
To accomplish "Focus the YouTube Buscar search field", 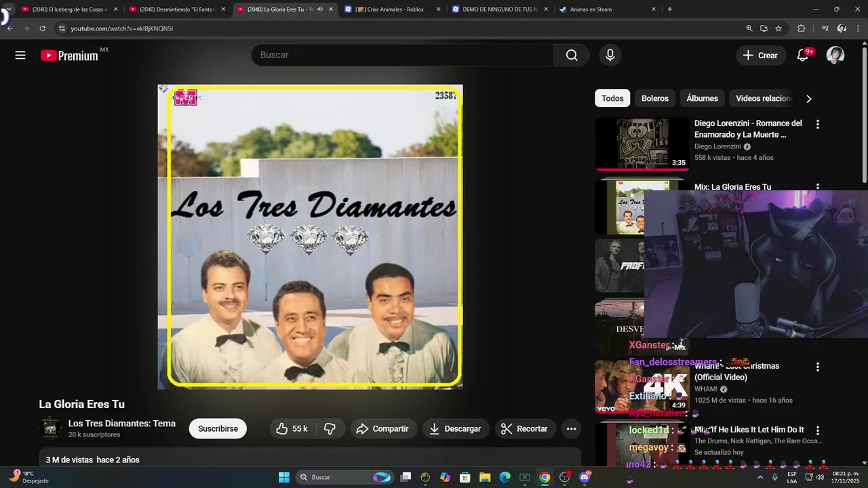I will (403, 56).
